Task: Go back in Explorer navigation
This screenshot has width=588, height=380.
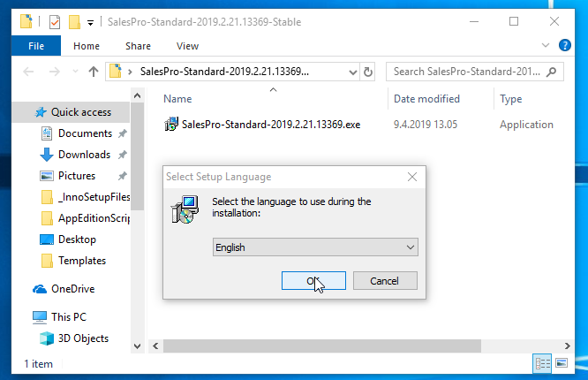Action: (29, 72)
